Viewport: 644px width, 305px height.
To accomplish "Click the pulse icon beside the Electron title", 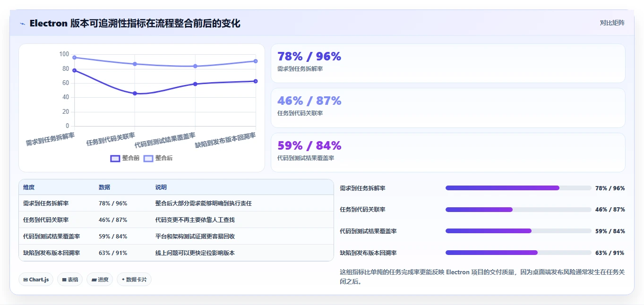I will [22, 24].
